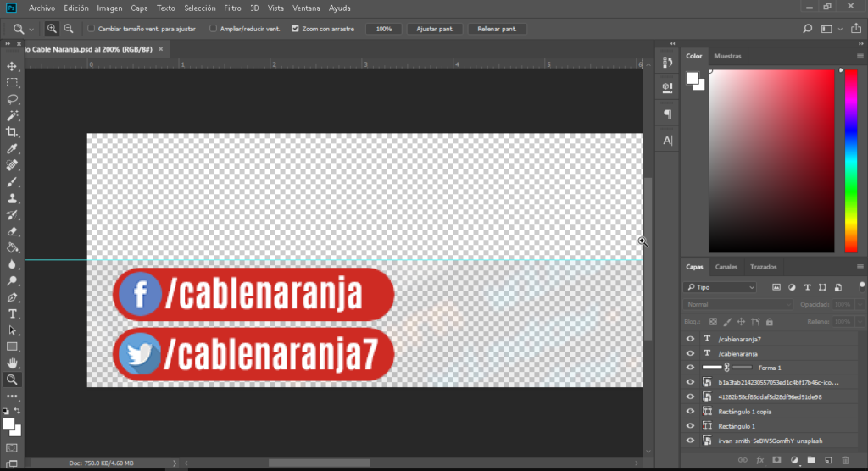Screen dimensions: 868x471
Task: Select the Path Selection tool
Action: click(x=12, y=330)
